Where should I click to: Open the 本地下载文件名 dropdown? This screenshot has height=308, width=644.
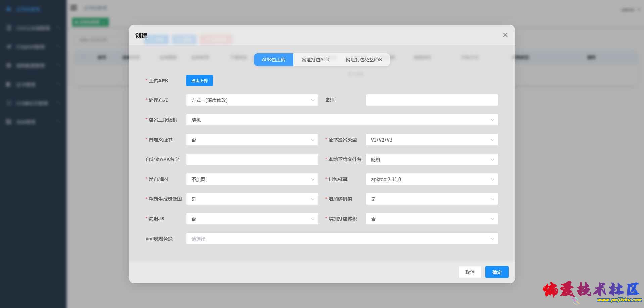[431, 159]
